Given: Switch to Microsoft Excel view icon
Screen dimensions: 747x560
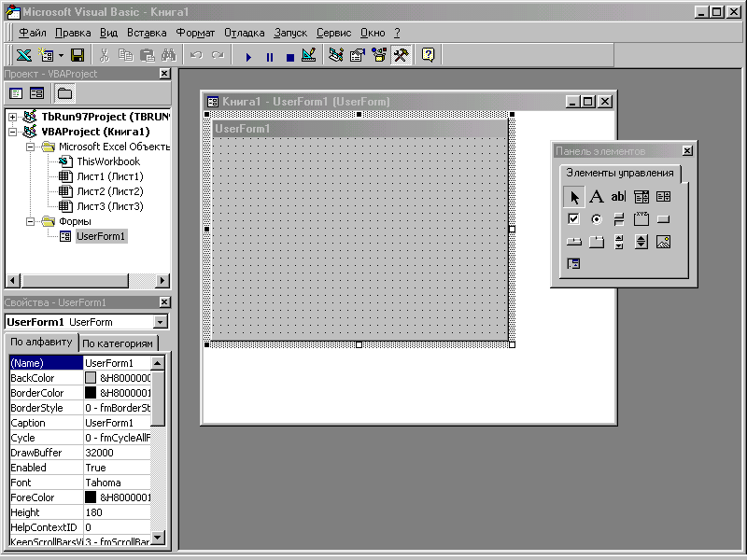Looking at the screenshot, I should pos(24,55).
